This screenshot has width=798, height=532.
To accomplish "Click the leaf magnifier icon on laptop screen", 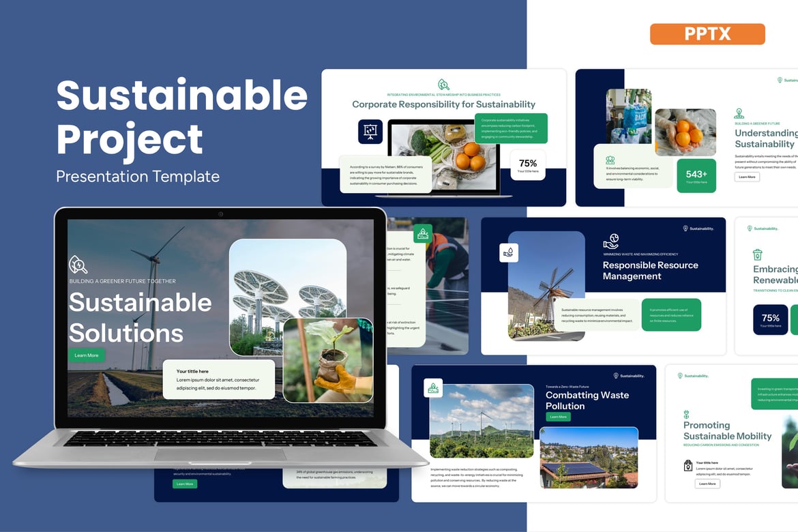I will pyautogui.click(x=78, y=265).
